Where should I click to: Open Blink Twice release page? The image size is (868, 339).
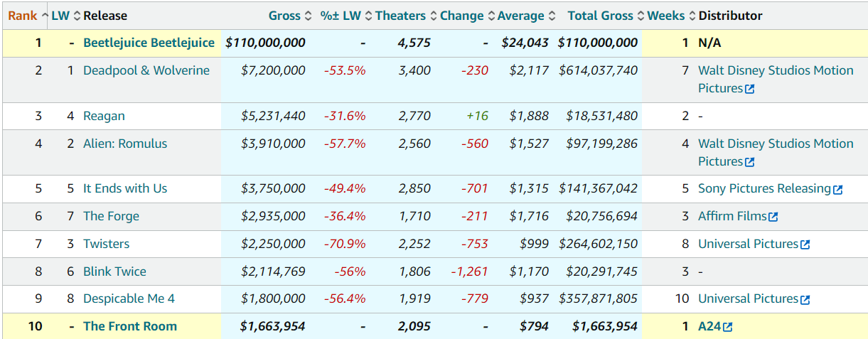pyautogui.click(x=114, y=271)
